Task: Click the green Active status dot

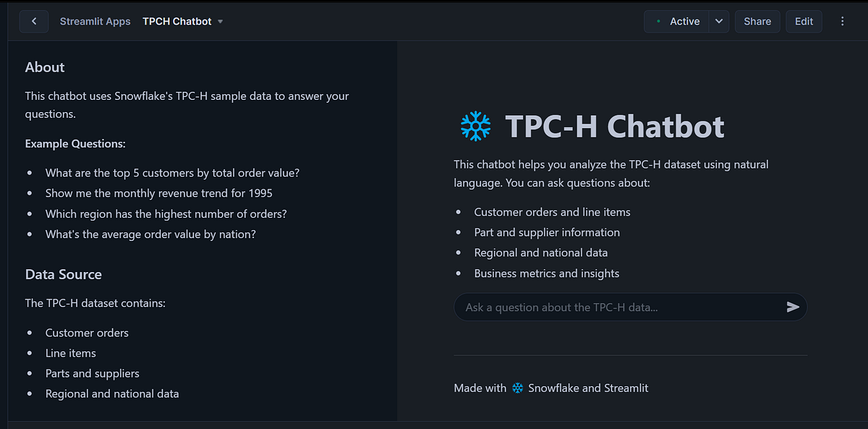Action: click(x=659, y=21)
